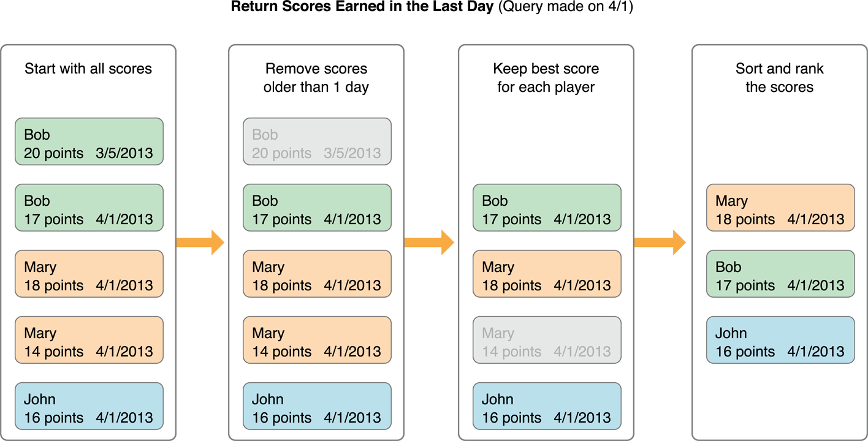Click Bob's 17 points card in the "Keep best score" panel
The height and width of the screenshot is (441, 868).
[x=547, y=208]
